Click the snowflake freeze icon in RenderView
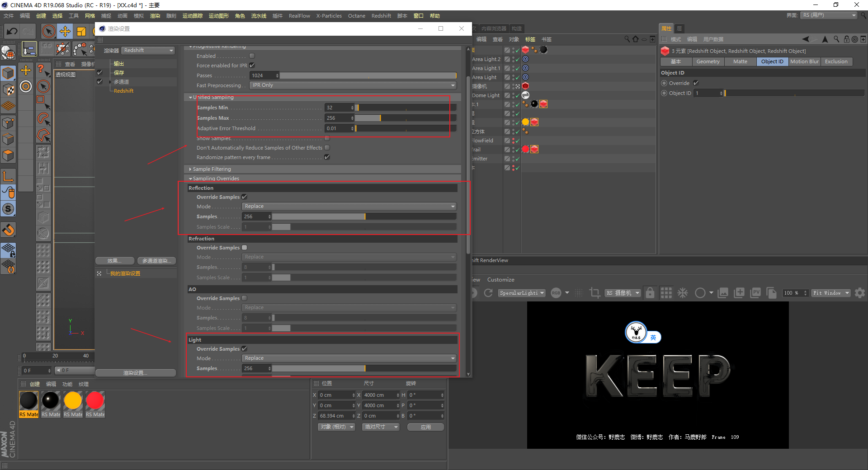This screenshot has height=470, width=868. [683, 293]
